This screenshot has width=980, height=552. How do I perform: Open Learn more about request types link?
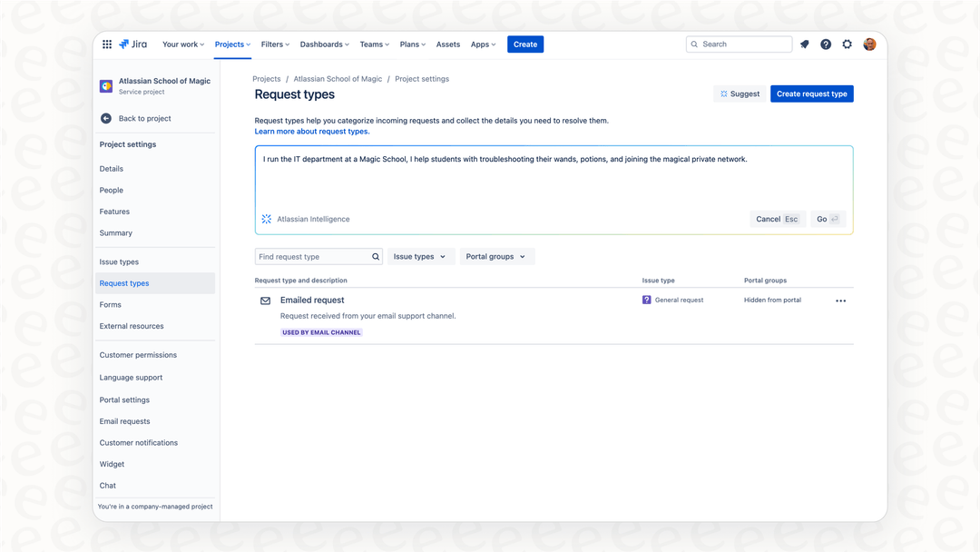pyautogui.click(x=311, y=131)
